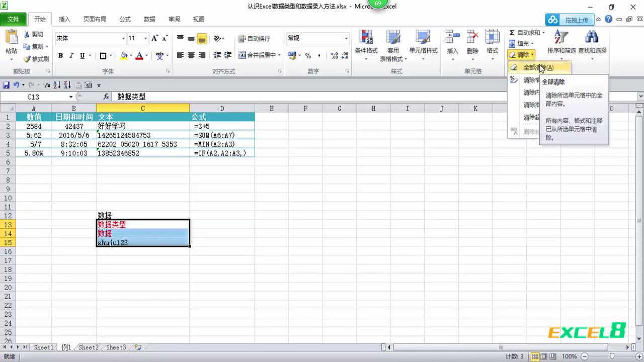Choose Clear All (全部清除) menu item
Viewport: 644px width, 362px height.
[539, 67]
